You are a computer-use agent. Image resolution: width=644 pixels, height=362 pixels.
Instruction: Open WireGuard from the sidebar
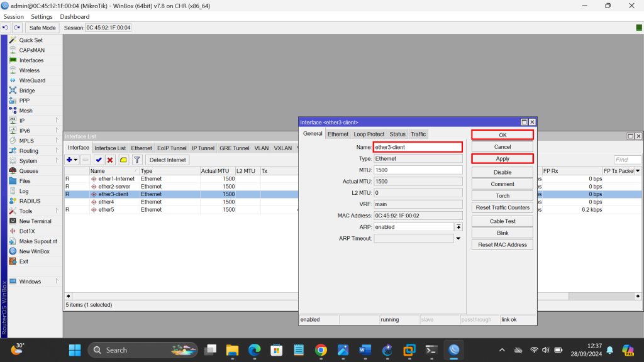(31, 80)
